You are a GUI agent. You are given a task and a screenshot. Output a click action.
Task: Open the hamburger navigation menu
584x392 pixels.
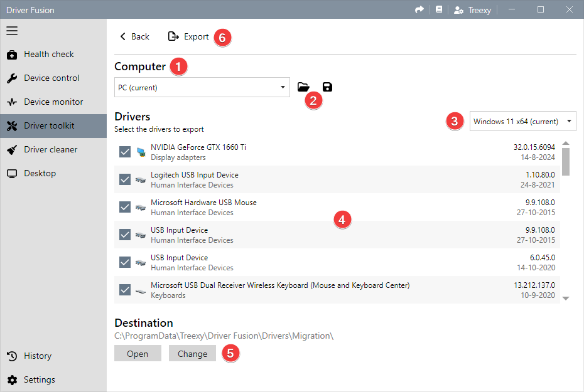coord(12,31)
